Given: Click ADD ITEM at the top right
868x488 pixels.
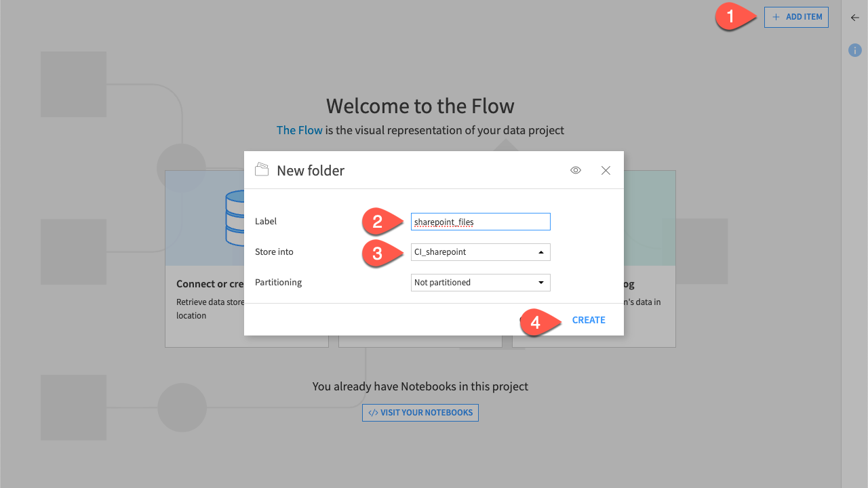Looking at the screenshot, I should pos(796,17).
